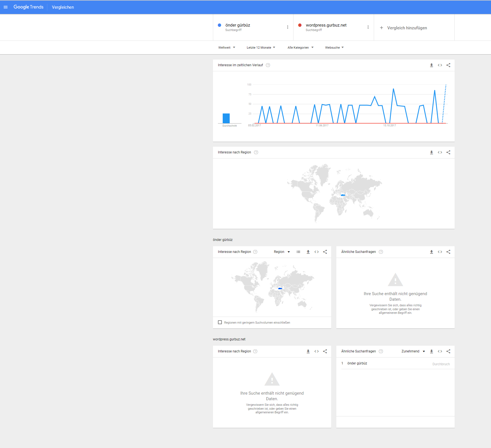491x448 pixels.
Task: Open the Region resolution dropdown
Action: [282, 252]
